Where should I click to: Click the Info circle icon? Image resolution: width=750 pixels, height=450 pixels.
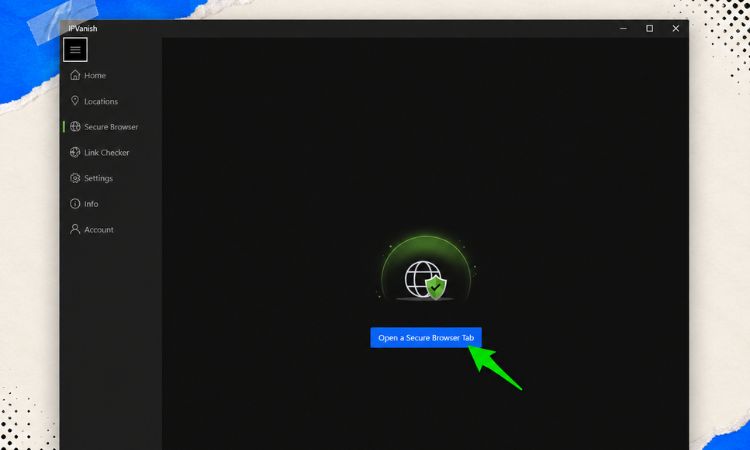point(75,204)
